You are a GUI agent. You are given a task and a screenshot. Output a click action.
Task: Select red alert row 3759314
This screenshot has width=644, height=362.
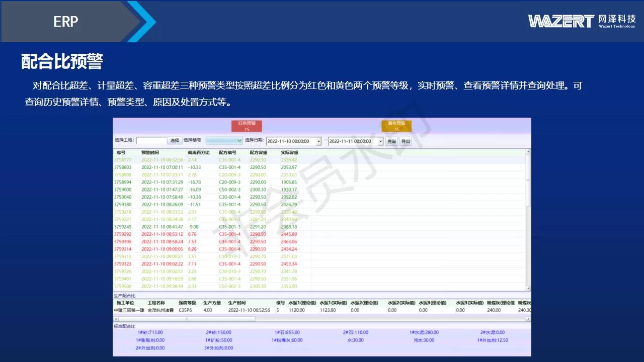[319, 249]
